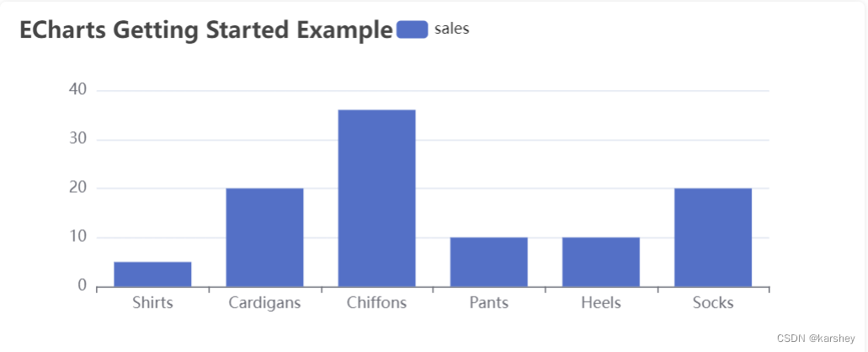Toggle the sales legend color swatch
This screenshot has width=868, height=352.
click(413, 29)
